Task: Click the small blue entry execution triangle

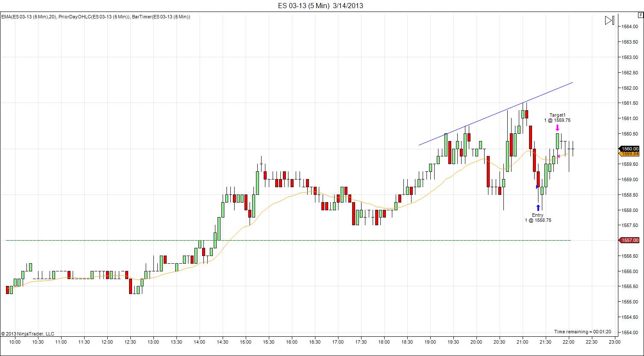Action: [537, 187]
